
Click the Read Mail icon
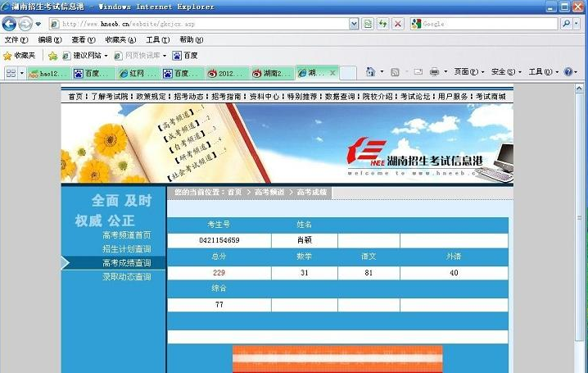point(418,71)
